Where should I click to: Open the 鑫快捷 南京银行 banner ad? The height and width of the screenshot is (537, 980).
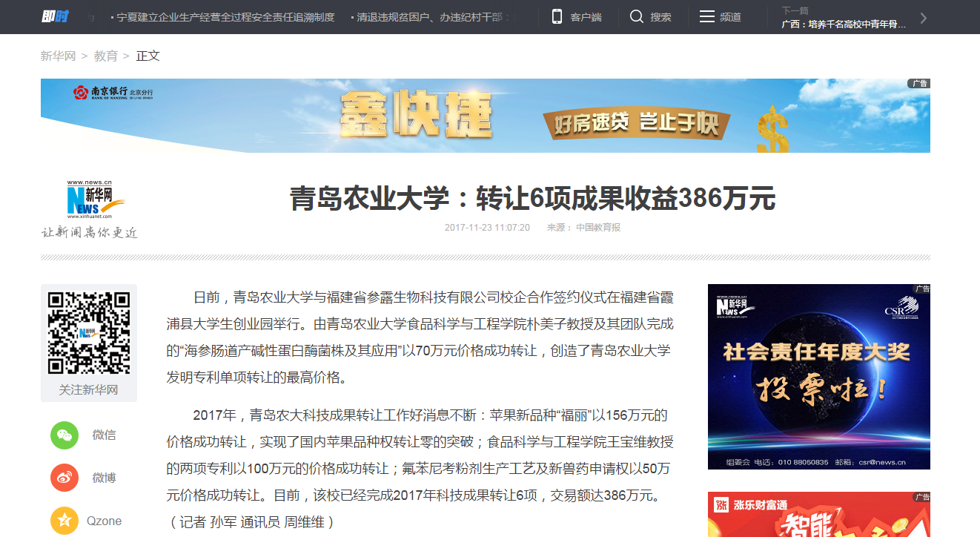pyautogui.click(x=486, y=116)
